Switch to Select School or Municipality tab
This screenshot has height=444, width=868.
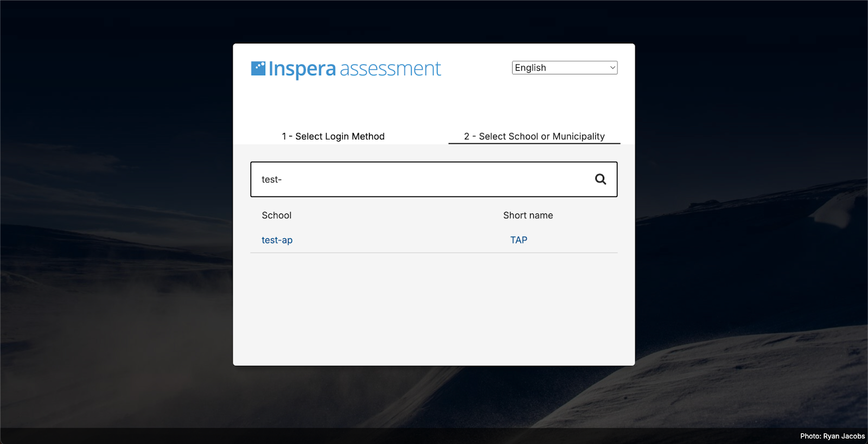tap(534, 136)
